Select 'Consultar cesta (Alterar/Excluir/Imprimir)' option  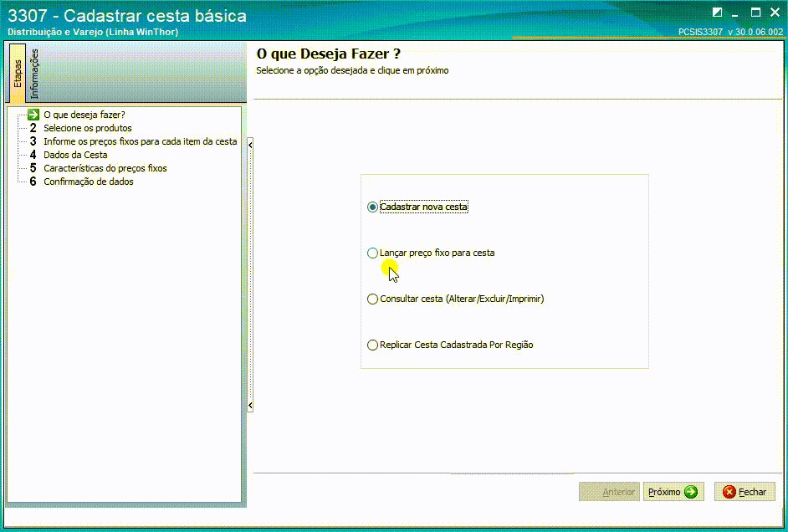tap(456, 299)
